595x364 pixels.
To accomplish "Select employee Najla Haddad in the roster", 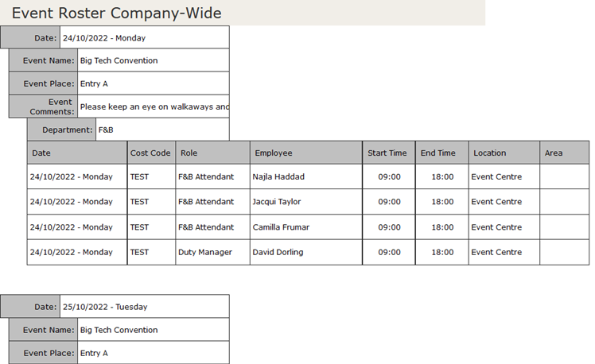I will click(x=278, y=176).
